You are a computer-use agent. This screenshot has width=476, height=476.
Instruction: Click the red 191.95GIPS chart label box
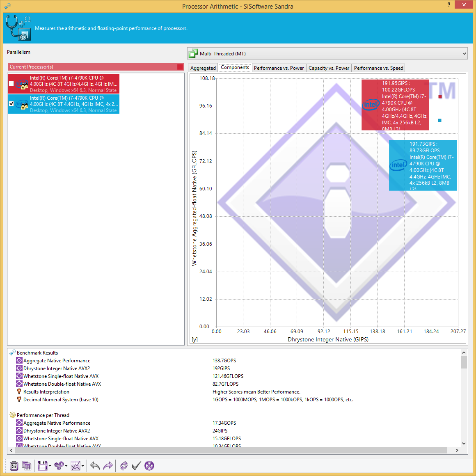(x=395, y=105)
